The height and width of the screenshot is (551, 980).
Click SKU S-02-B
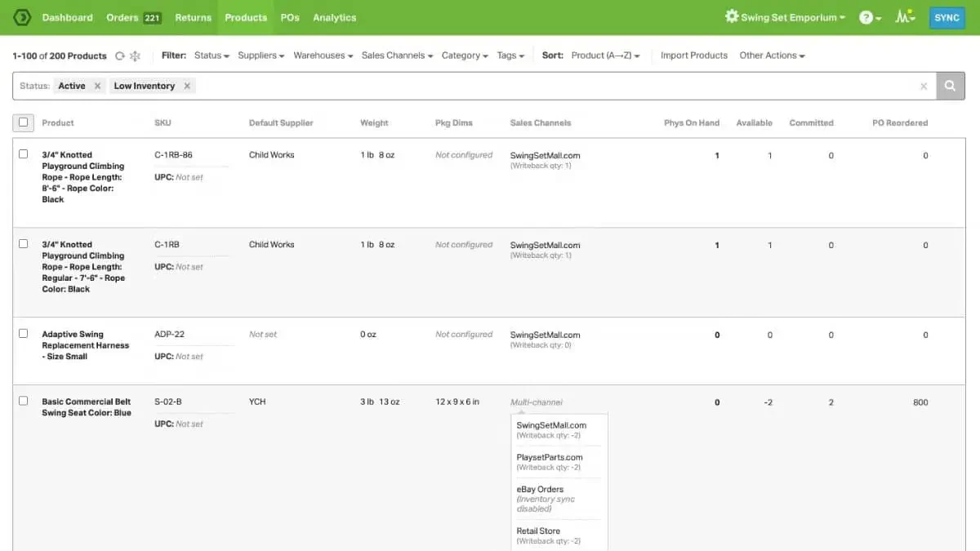tap(168, 402)
